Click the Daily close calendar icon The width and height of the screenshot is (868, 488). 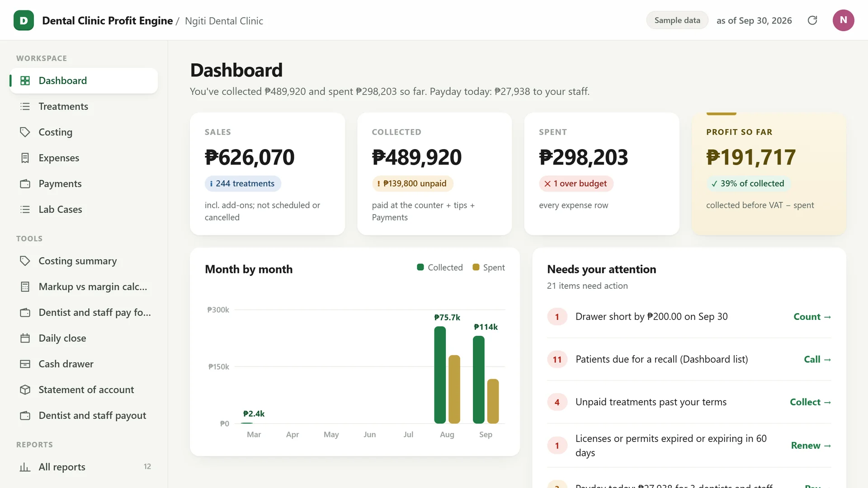click(25, 338)
